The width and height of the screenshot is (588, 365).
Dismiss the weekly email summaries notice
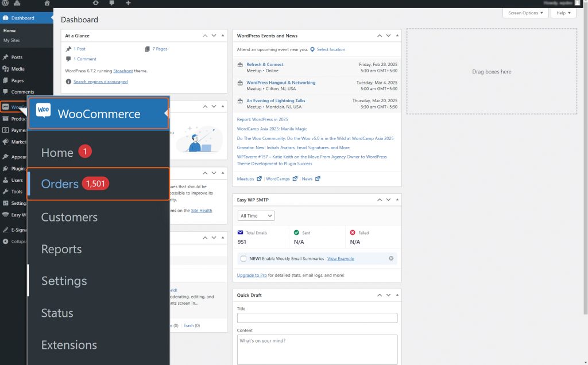[x=391, y=258]
